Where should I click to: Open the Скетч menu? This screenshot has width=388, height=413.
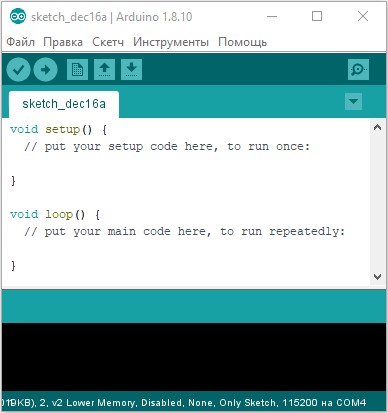click(108, 42)
